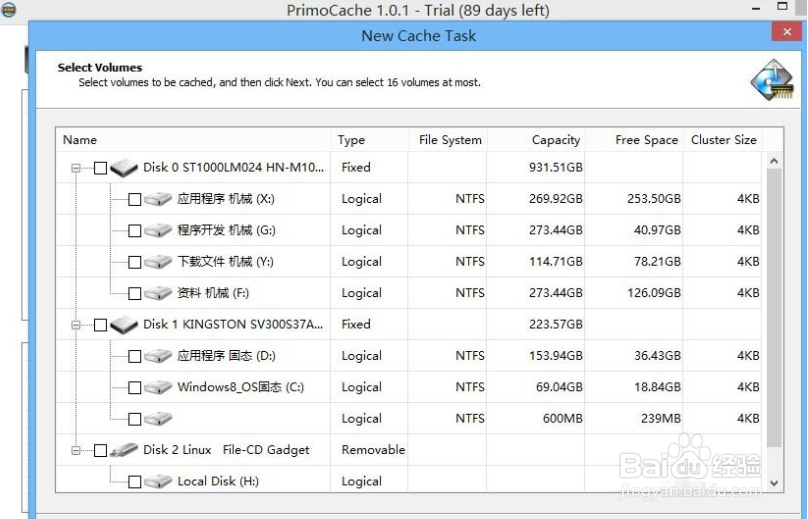Click the scrollbar up arrow in volume list
The height and width of the screenshot is (519, 808).
point(773,161)
